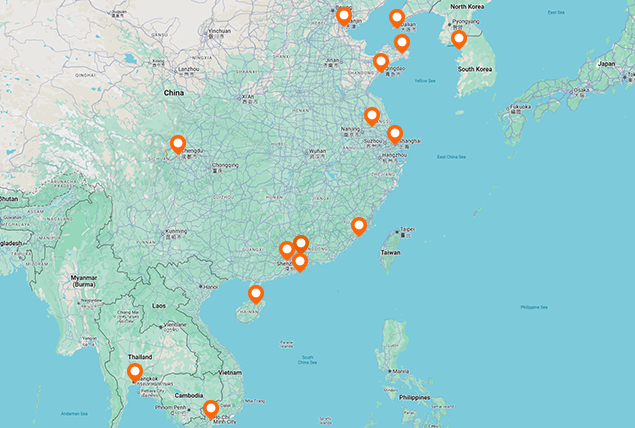Click the map pin at Qingdao
635x428 pixels.
click(381, 61)
